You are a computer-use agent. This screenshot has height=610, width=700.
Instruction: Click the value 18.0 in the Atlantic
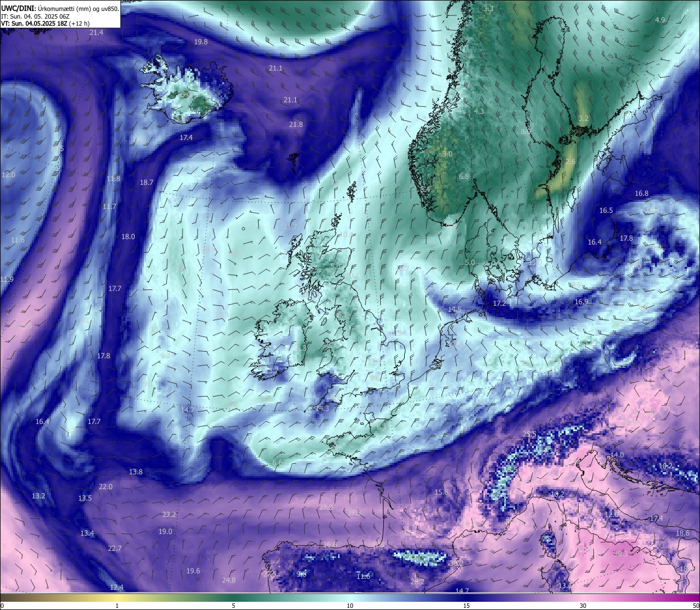point(128,237)
